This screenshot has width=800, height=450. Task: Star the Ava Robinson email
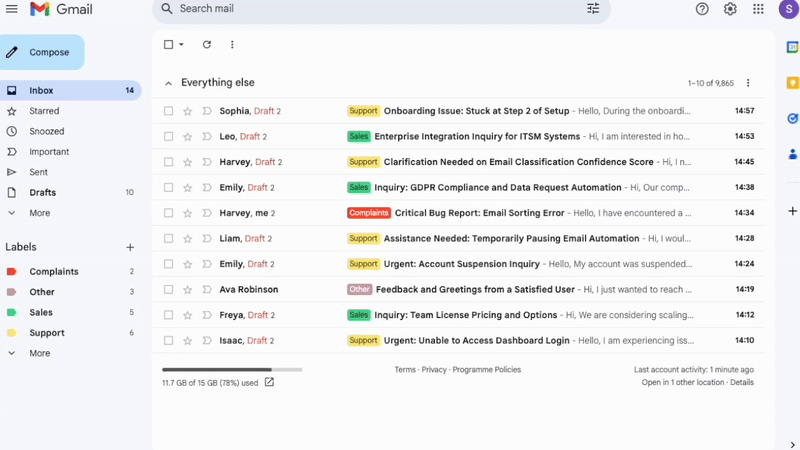click(188, 289)
